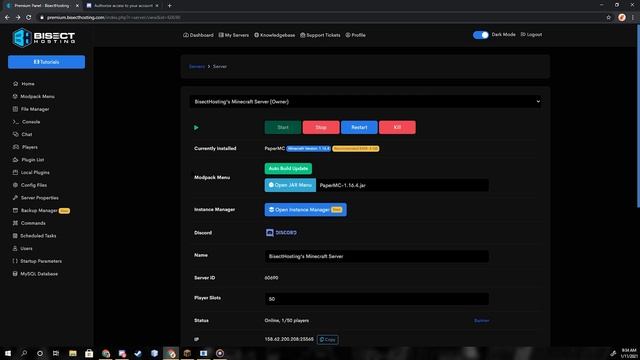Toggle the Dark Mode switch
The image size is (640, 360).
pyautogui.click(x=480, y=35)
